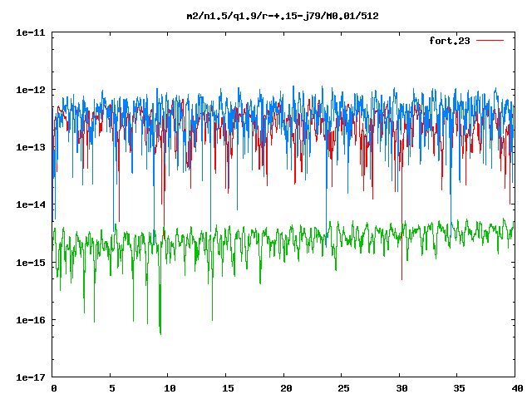Click the red fort.23 legend line sample
This screenshot has height=399, width=532.
490,41
